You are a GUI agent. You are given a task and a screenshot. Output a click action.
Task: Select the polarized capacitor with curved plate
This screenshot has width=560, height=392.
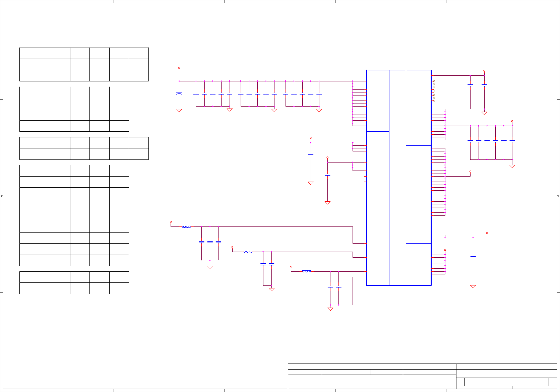tap(179, 93)
